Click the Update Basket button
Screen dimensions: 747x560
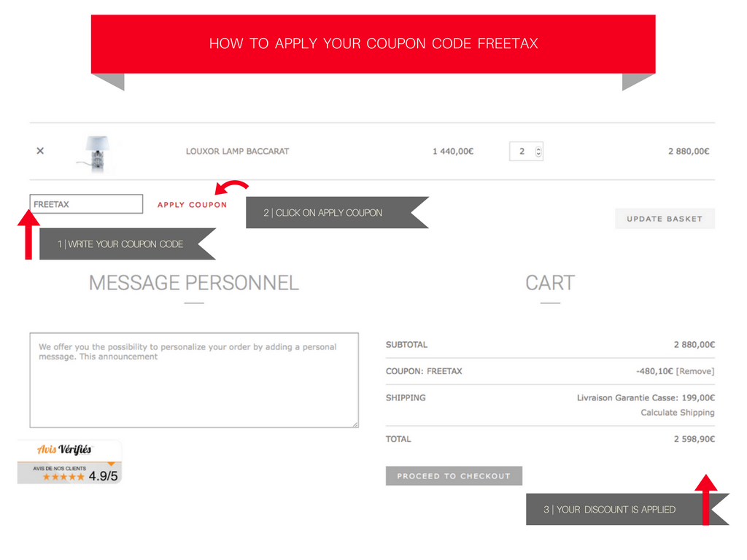click(x=665, y=219)
